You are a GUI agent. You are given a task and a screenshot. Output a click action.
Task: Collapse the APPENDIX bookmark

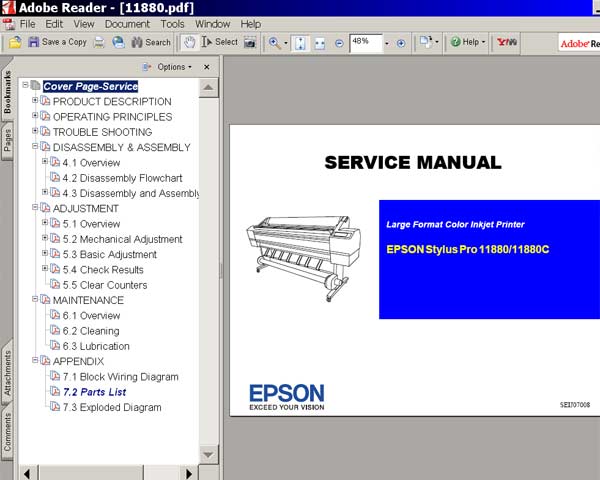coord(35,361)
